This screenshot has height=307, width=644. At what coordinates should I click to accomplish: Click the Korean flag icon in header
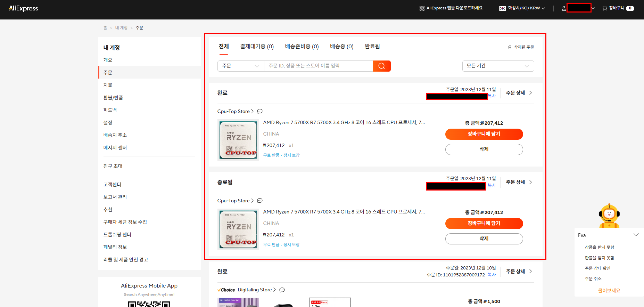pos(502,8)
